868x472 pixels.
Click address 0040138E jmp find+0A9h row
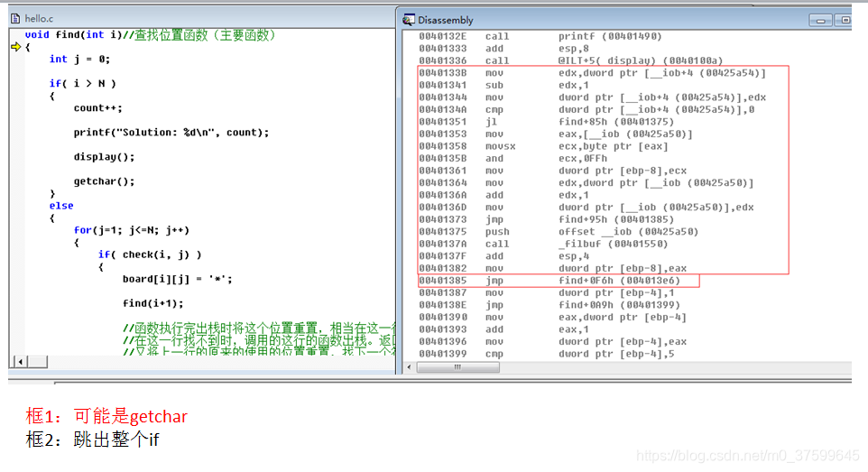point(549,304)
